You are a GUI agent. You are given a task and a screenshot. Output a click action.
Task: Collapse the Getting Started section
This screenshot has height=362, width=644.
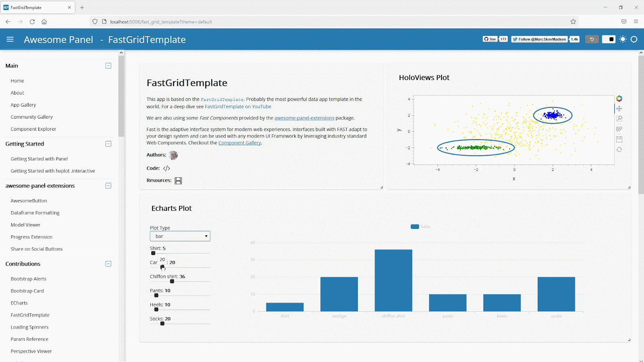(108, 144)
